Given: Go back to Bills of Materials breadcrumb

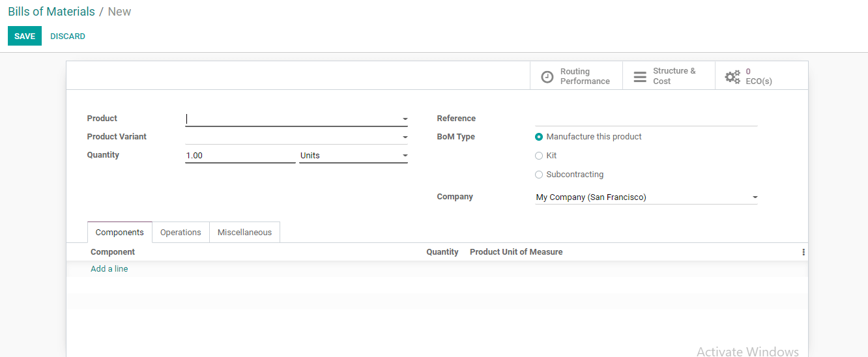Looking at the screenshot, I should (51, 12).
